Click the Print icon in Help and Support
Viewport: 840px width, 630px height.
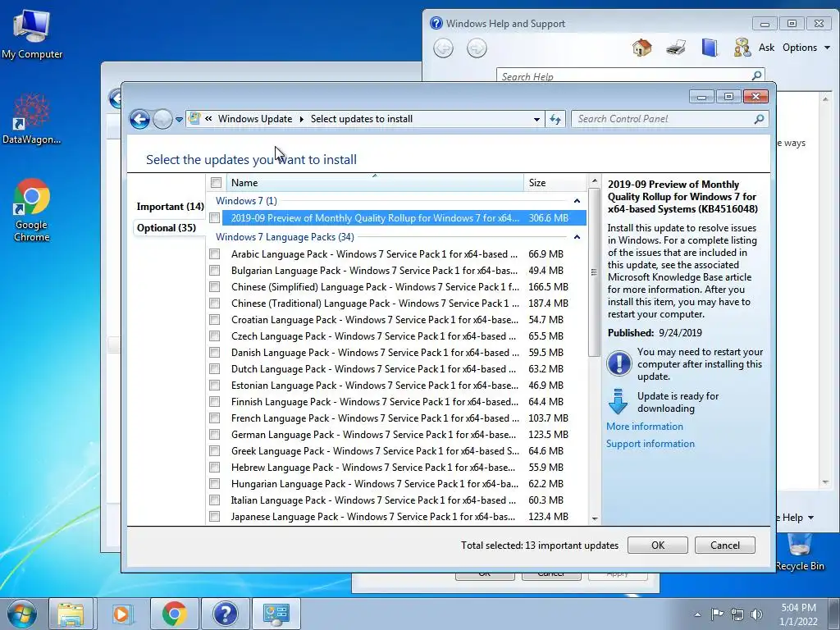(x=676, y=48)
